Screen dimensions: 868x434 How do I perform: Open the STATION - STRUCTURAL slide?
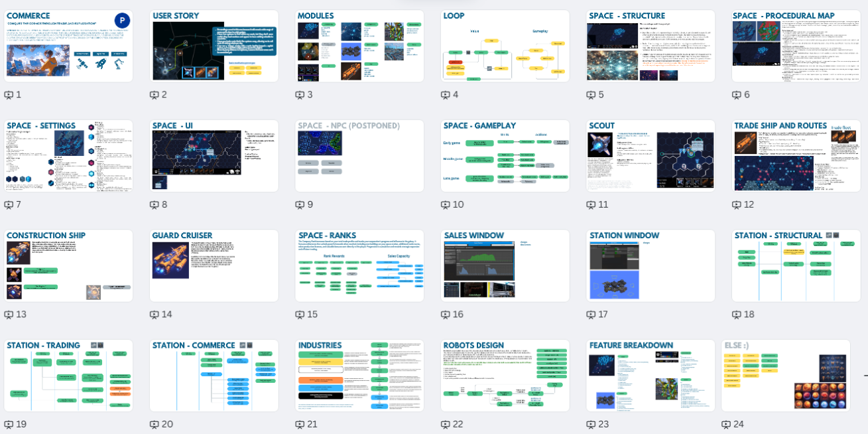click(x=796, y=266)
